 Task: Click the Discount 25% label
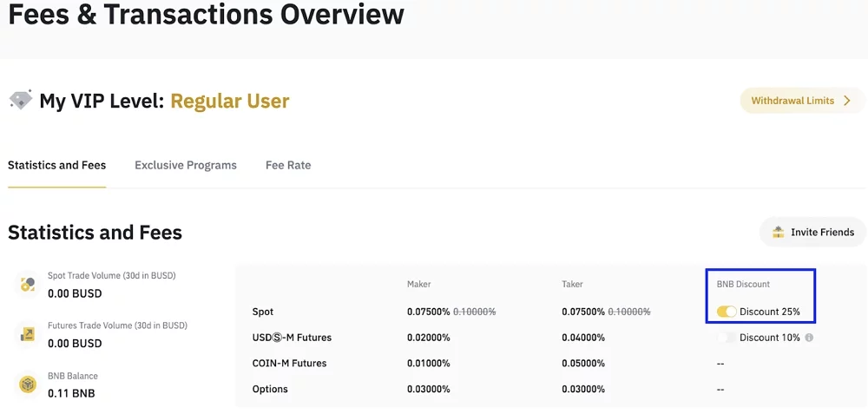[x=769, y=312]
